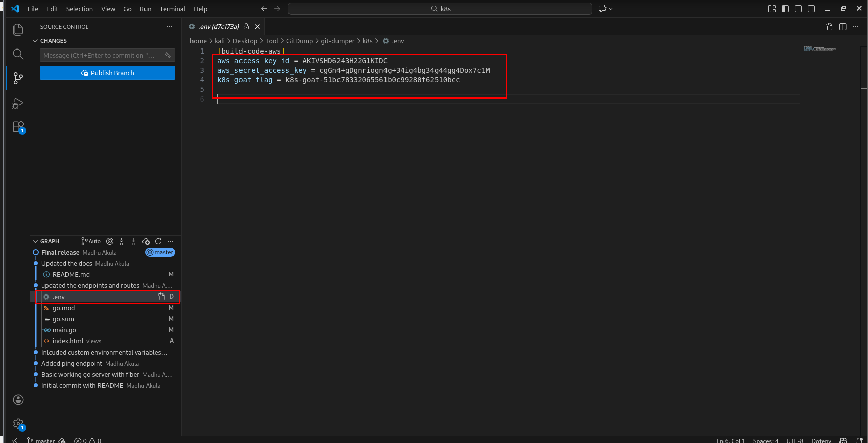The height and width of the screenshot is (443, 868).
Task: Toggle the Primary Side Bar visibility
Action: 785,9
